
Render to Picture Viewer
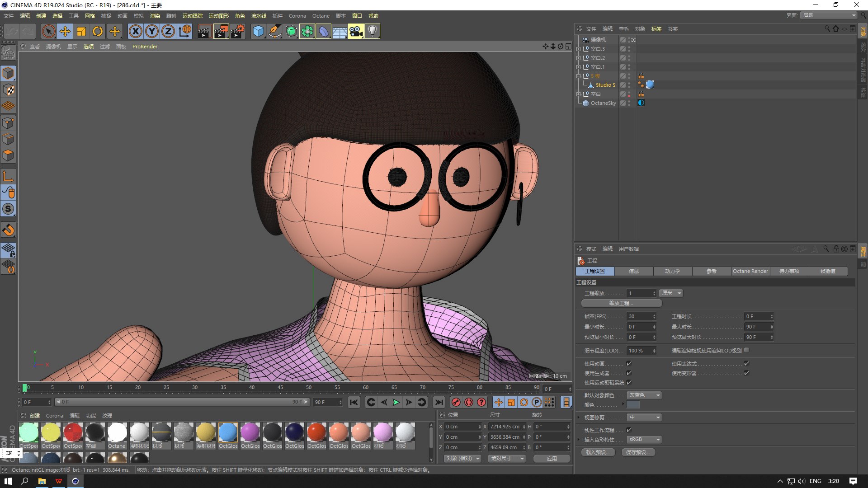tap(221, 31)
